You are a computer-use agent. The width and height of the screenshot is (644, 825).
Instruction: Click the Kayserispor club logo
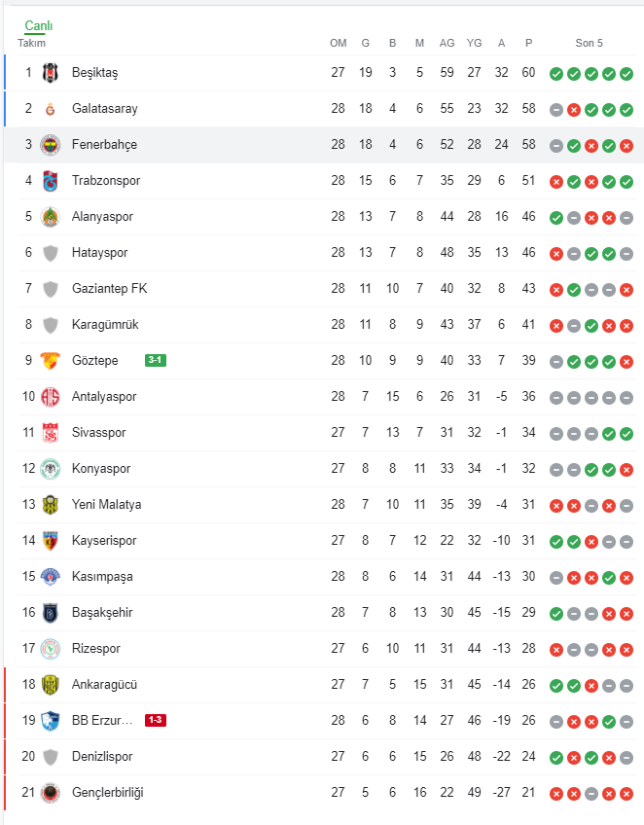51,541
